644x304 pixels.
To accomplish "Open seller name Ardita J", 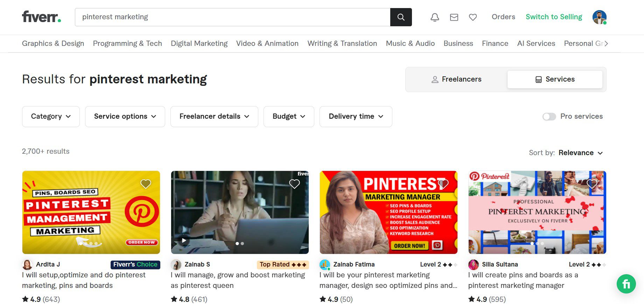I will [48, 264].
